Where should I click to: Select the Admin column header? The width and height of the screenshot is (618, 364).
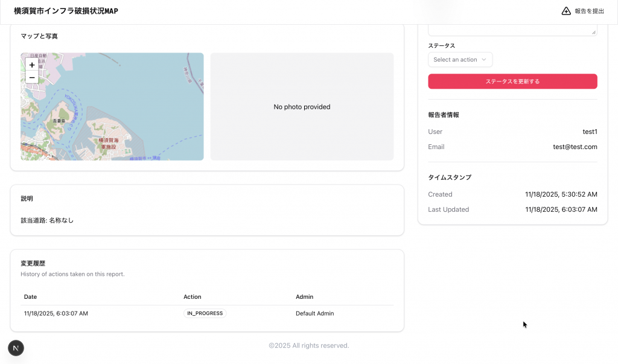coord(304,297)
